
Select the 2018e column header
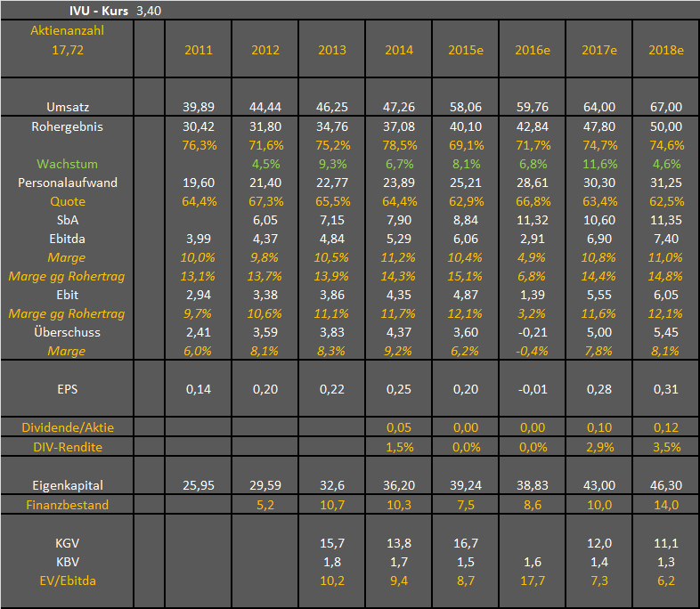point(666,50)
